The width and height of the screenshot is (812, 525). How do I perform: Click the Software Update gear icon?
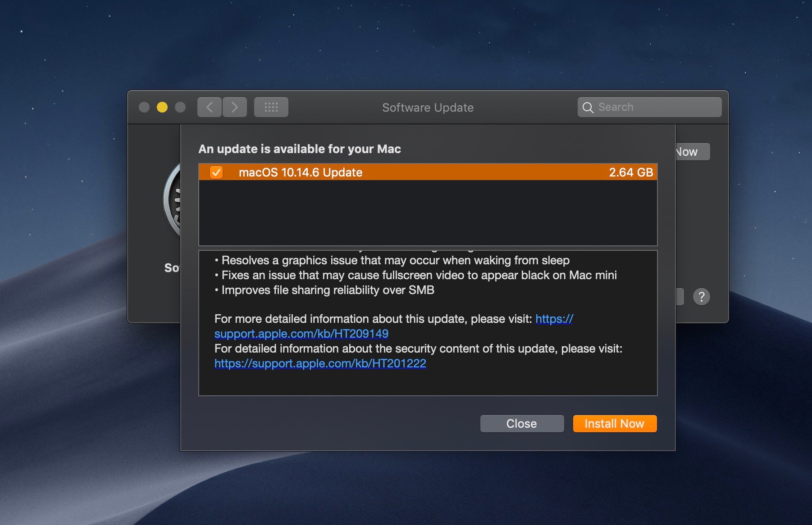(172, 201)
